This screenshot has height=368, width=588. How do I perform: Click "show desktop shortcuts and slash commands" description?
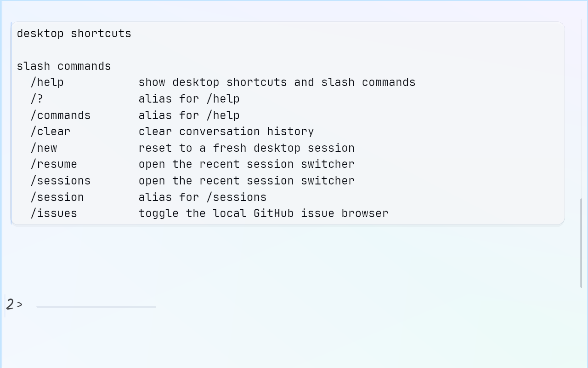[x=277, y=82]
